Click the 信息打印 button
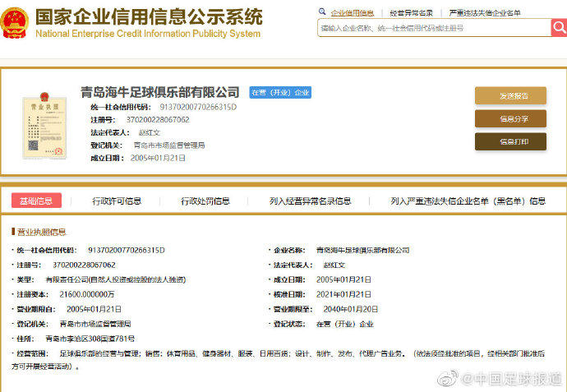 [510, 141]
